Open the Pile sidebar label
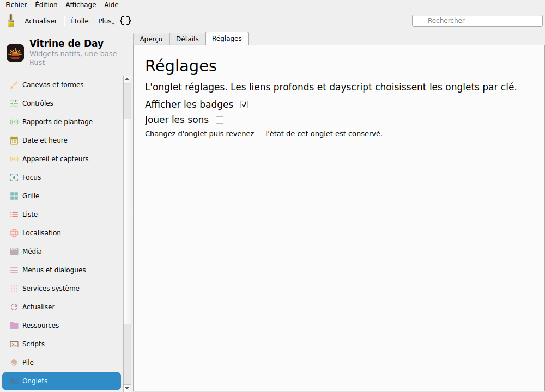The height and width of the screenshot is (392, 545). tap(28, 363)
